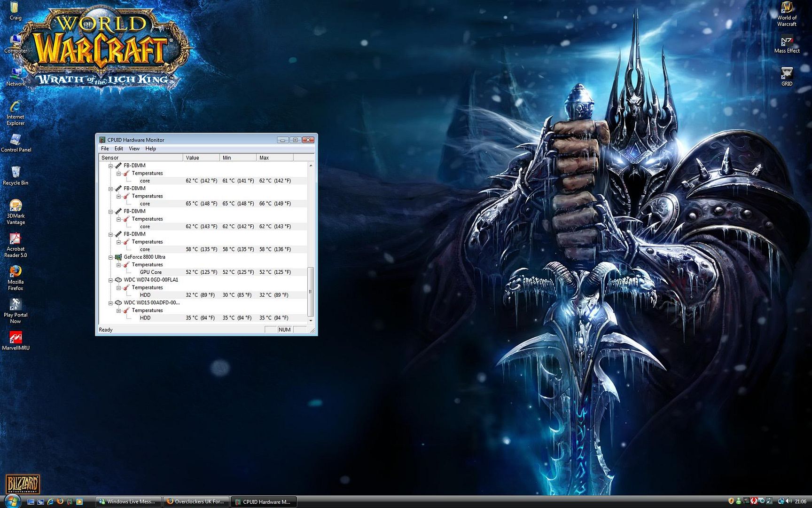This screenshot has height=508, width=812.
Task: Launch 3DMark Vantage shortcut
Action: 16,212
